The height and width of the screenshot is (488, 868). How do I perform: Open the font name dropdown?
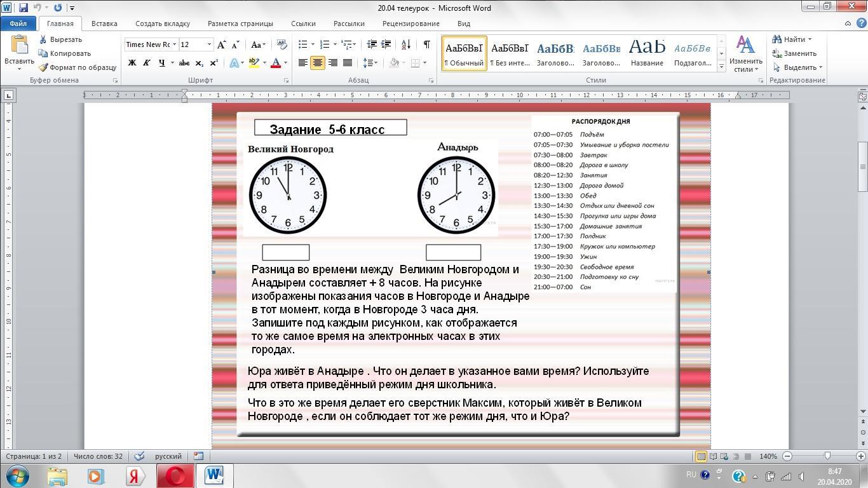click(x=174, y=44)
